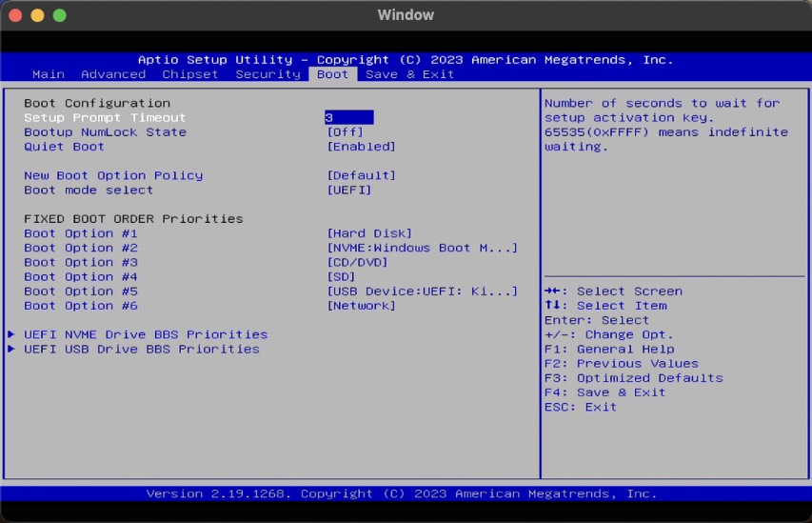Select the Boot Option #2 label
This screenshot has width=812, height=523.
[x=81, y=249]
